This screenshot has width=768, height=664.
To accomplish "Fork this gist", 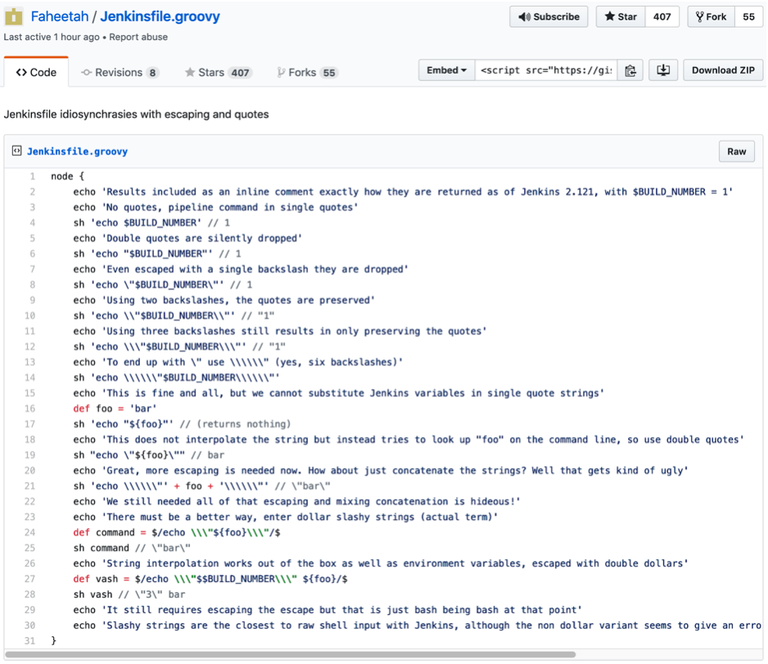I will tap(711, 17).
